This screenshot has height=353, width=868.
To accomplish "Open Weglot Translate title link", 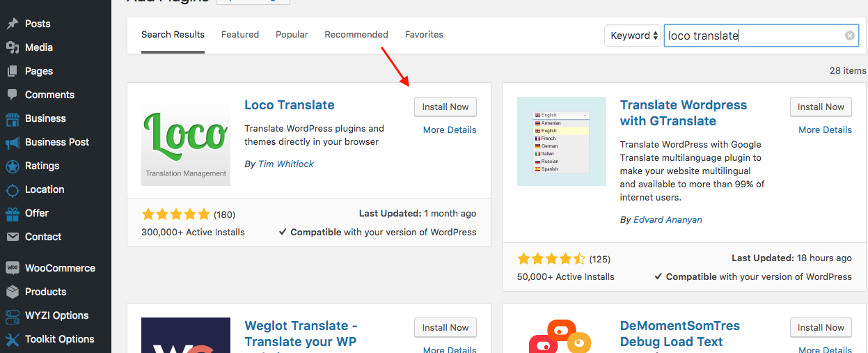I will 301,334.
